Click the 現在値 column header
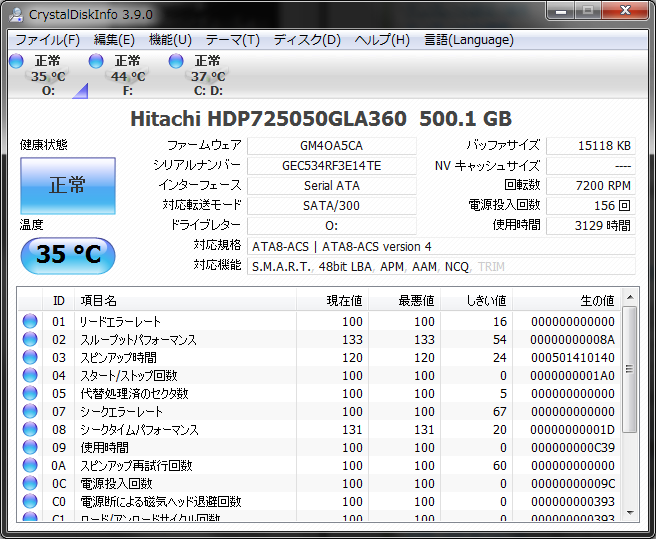The width and height of the screenshot is (656, 539). pos(333,300)
